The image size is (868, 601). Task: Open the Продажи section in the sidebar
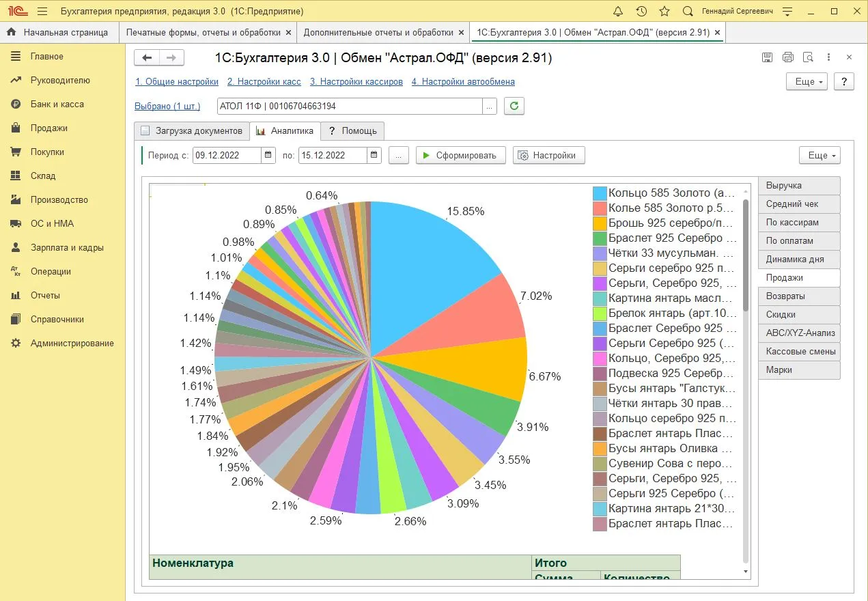[48, 128]
